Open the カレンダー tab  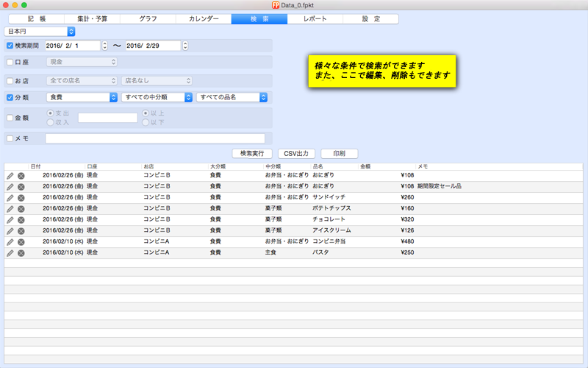coord(204,19)
